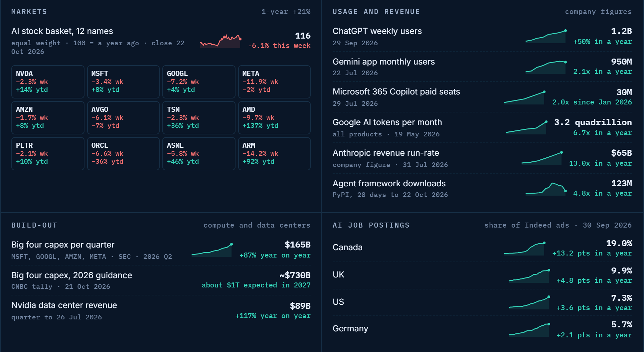The height and width of the screenshot is (352, 644).
Task: Click the '+4.8 pts in a year' UK change
Action: point(594,280)
